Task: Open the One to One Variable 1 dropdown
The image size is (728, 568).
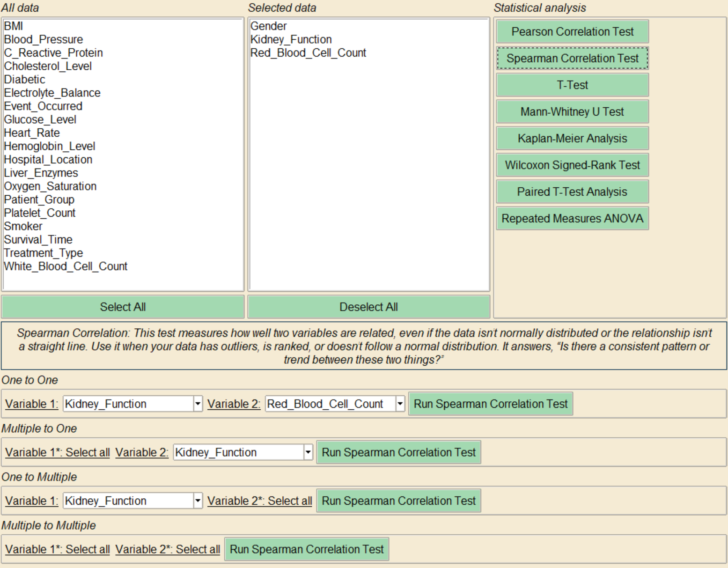Action: (198, 404)
